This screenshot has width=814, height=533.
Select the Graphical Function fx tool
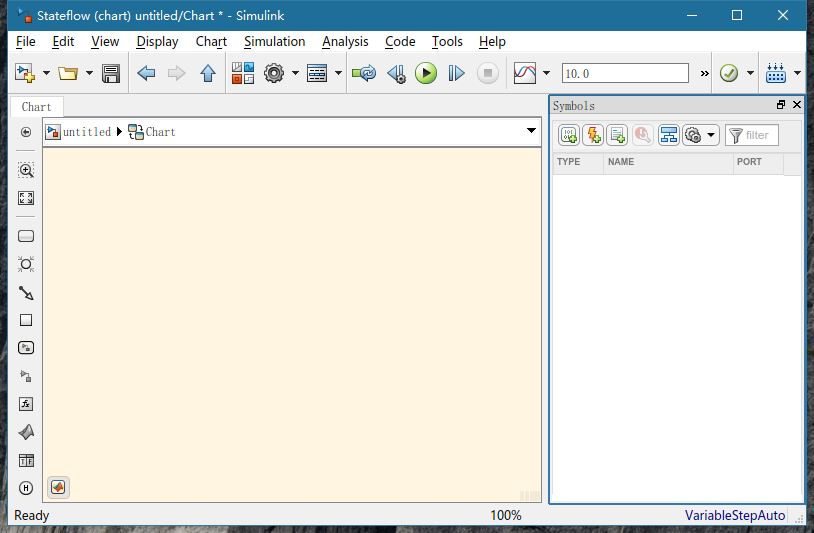point(26,404)
